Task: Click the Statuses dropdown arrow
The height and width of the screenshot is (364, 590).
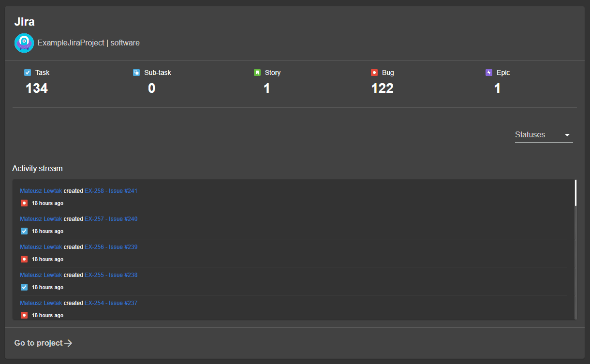Action: [x=567, y=135]
